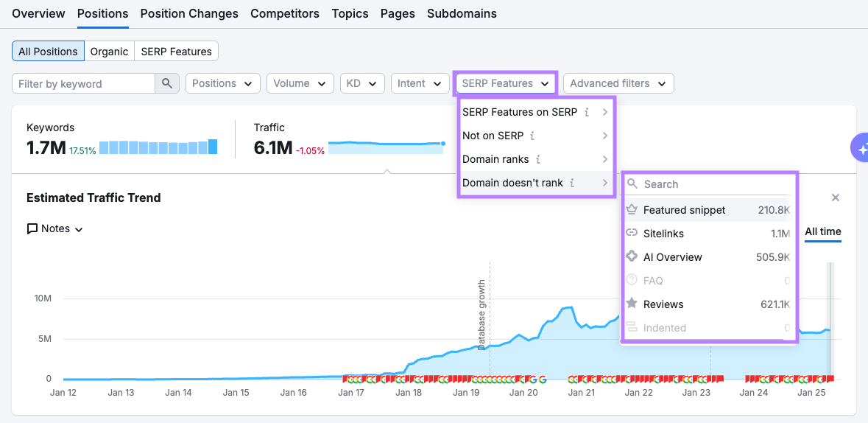
Task: Click info icon next to Not on SERP
Action: (x=532, y=136)
